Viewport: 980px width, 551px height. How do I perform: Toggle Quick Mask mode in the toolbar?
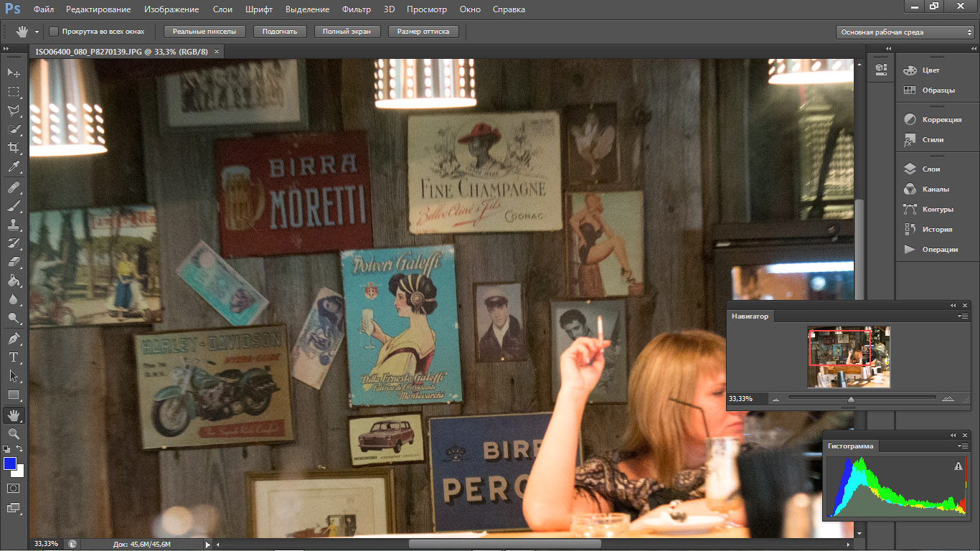[14, 488]
